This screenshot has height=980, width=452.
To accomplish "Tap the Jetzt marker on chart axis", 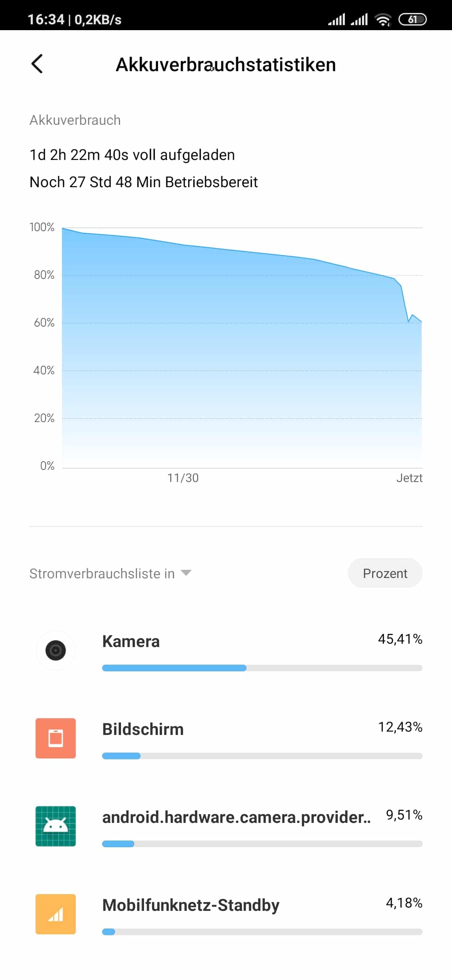I will (x=409, y=478).
